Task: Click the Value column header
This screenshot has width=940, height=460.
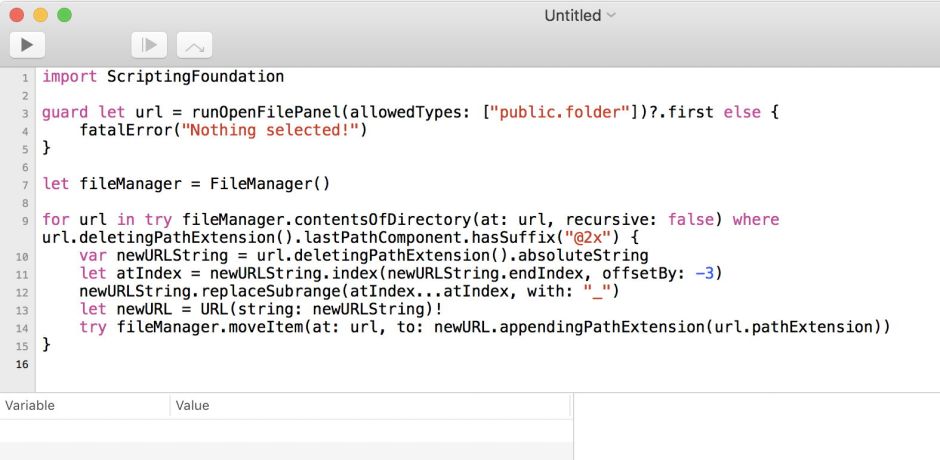Action: (192, 406)
